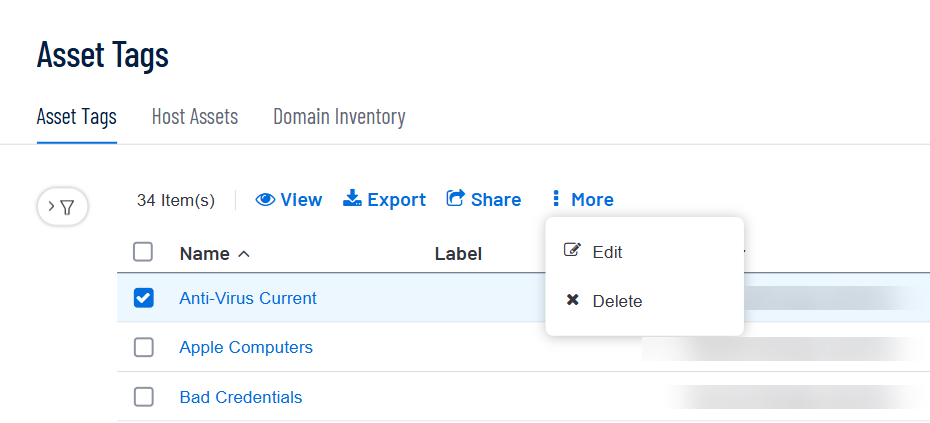Click the three-dot More icon
The image size is (930, 423).
[x=555, y=199]
